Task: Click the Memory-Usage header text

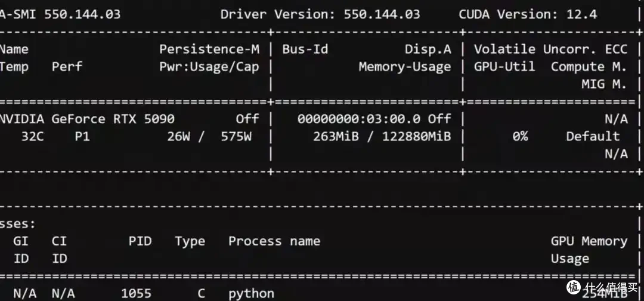Action: point(405,67)
